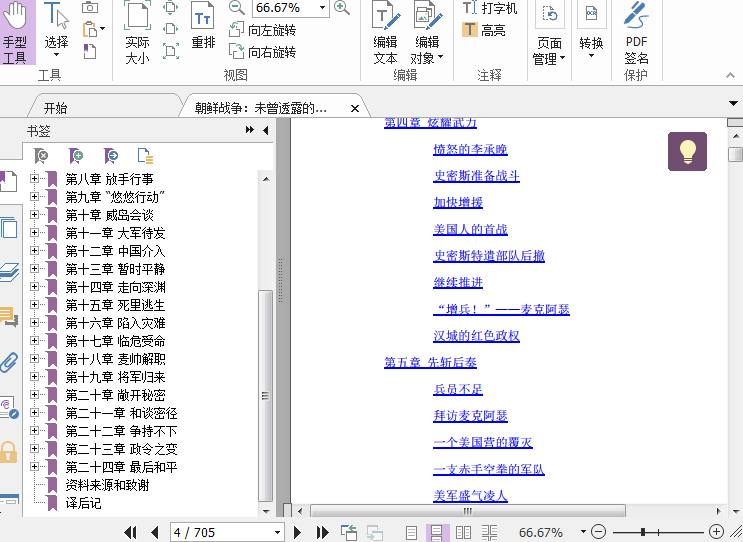This screenshot has height=542, width=743.
Task: Open the Edit Object tool
Action: [x=426, y=32]
